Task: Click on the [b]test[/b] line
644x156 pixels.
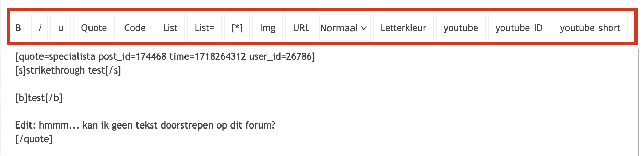Action: click(x=39, y=98)
